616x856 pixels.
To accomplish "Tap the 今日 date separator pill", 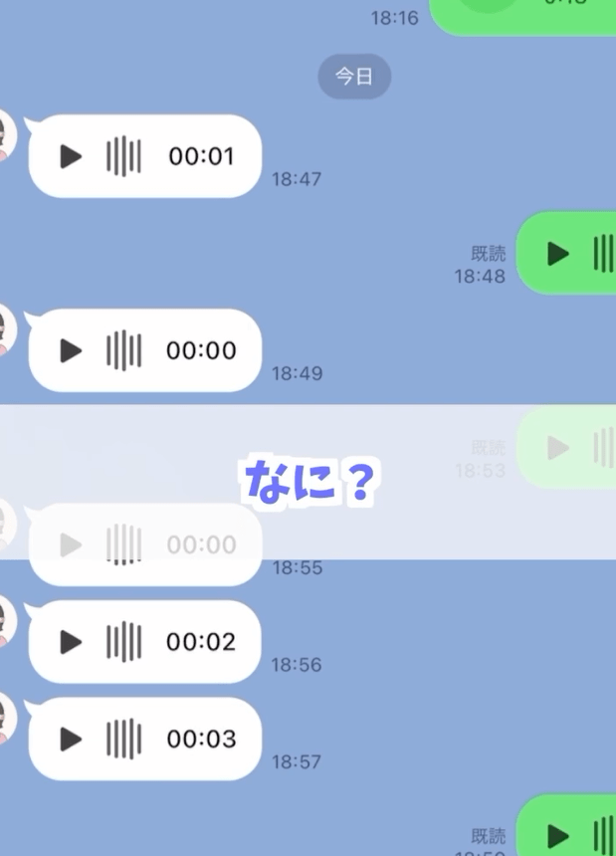I will tap(354, 77).
